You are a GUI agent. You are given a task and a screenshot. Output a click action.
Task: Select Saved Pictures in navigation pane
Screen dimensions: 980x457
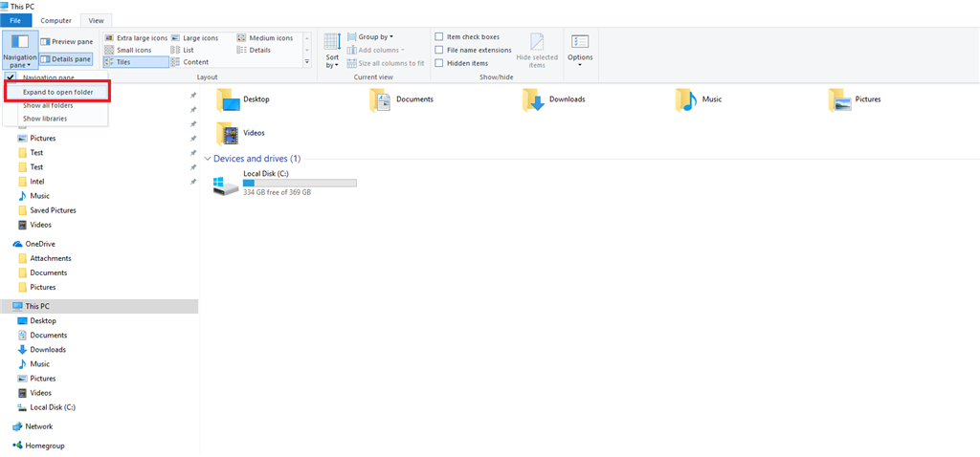click(x=54, y=210)
